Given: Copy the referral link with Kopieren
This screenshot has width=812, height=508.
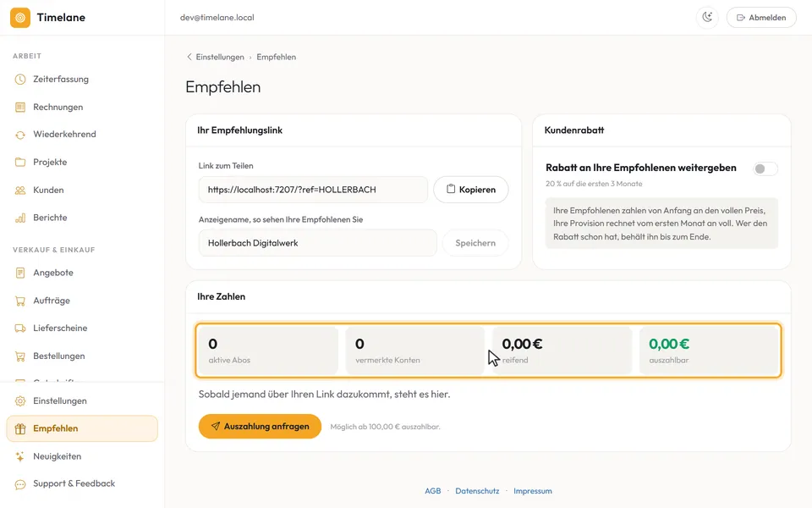Looking at the screenshot, I should pos(471,190).
